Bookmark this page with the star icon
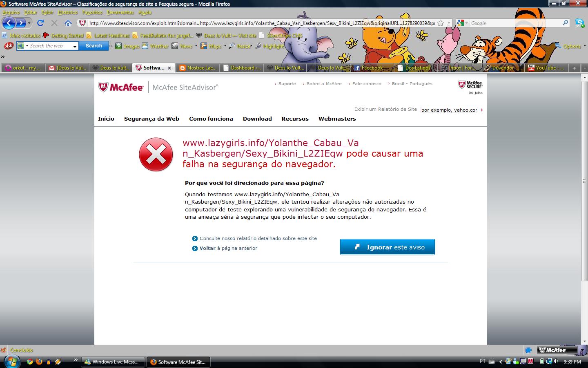The width and height of the screenshot is (588, 368). point(441,23)
